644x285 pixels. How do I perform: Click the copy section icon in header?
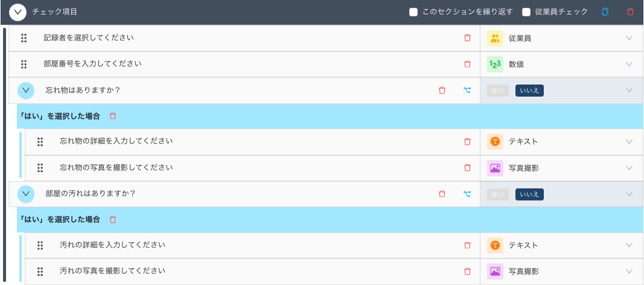(x=605, y=12)
